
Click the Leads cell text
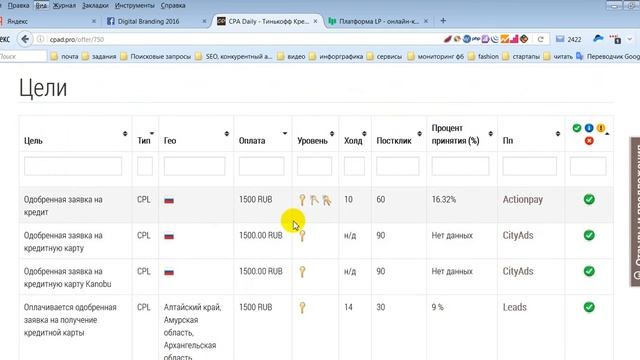tap(514, 307)
